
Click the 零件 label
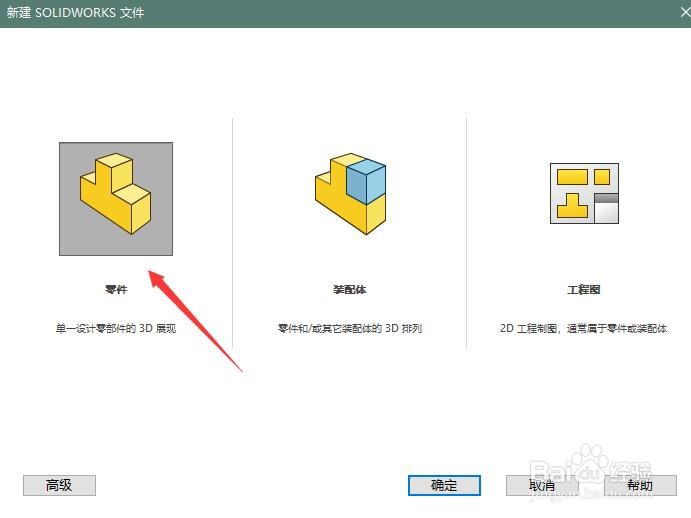click(116, 290)
